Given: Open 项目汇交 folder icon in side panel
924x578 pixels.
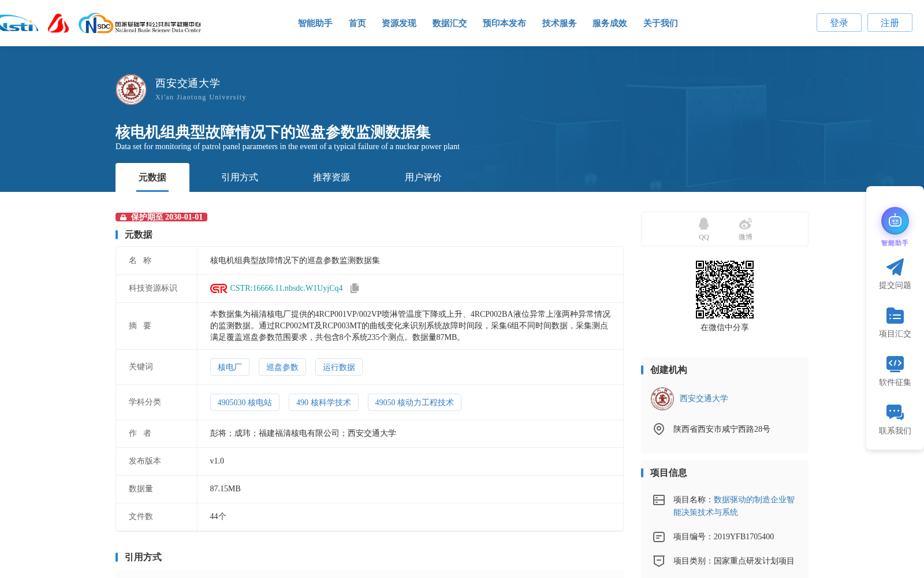Looking at the screenshot, I should point(895,316).
